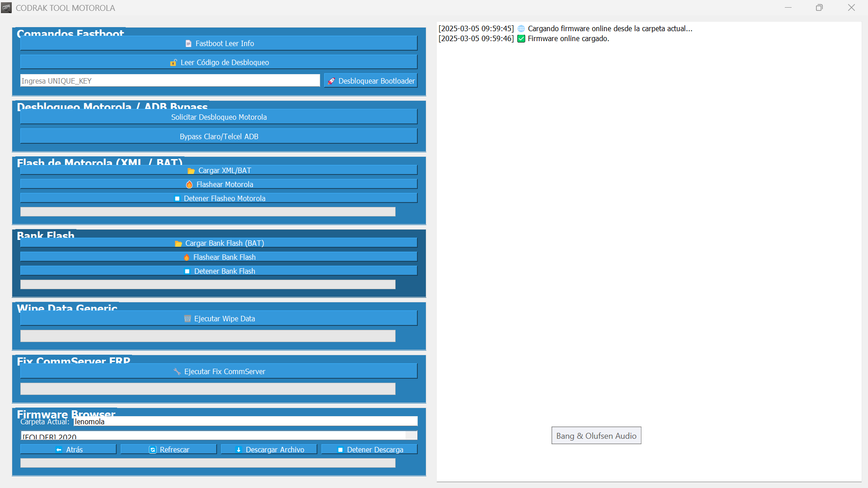Click the firmware list scrollbar
868x488 pixels.
coord(411,436)
